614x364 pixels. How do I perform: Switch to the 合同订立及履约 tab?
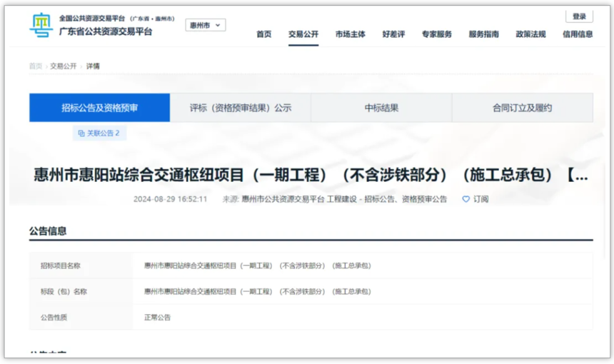point(523,108)
